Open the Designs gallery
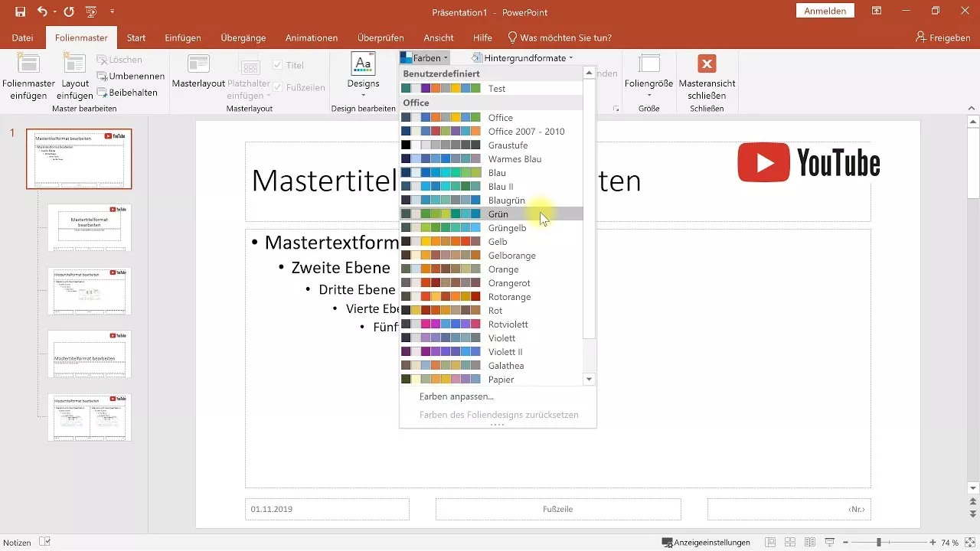Image resolution: width=980 pixels, height=551 pixels. tap(363, 73)
